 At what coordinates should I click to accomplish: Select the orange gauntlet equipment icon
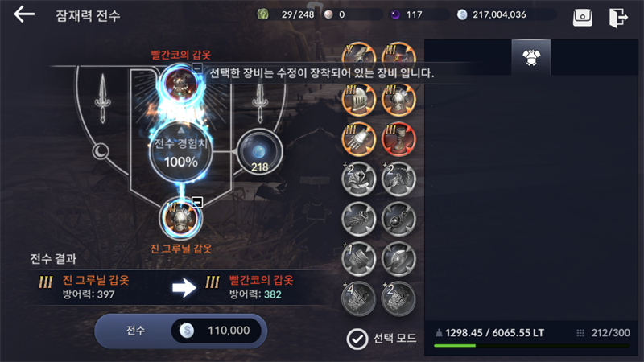(358, 139)
